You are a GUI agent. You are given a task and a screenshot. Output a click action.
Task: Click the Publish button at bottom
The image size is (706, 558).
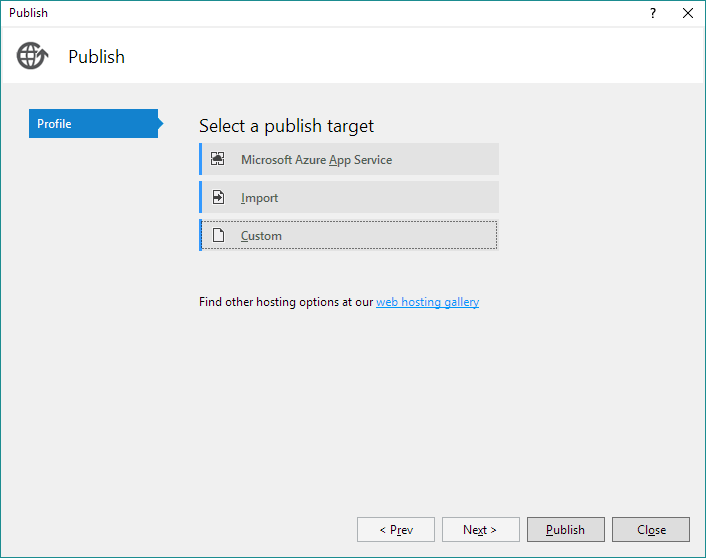click(566, 530)
